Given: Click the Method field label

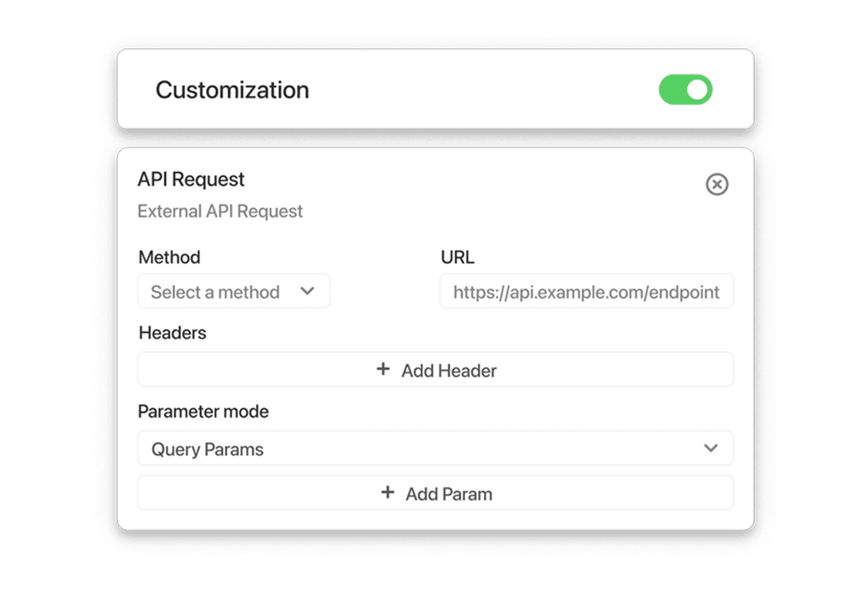Looking at the screenshot, I should [169, 258].
